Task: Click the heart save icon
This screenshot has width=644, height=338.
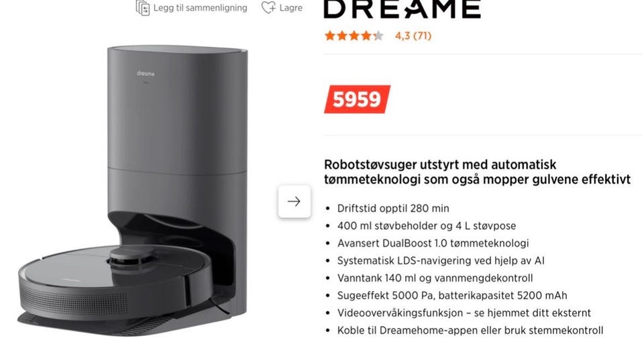Action: 268,7
